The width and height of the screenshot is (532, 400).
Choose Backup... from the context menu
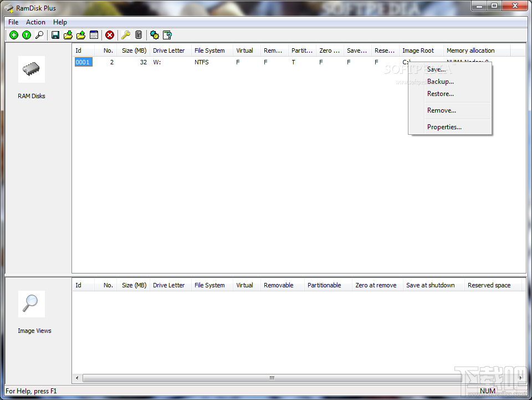[449, 82]
